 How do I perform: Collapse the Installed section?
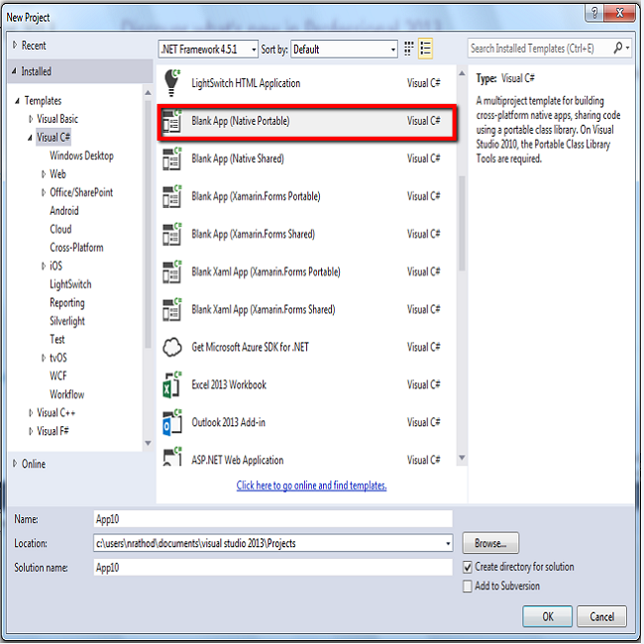[15, 71]
